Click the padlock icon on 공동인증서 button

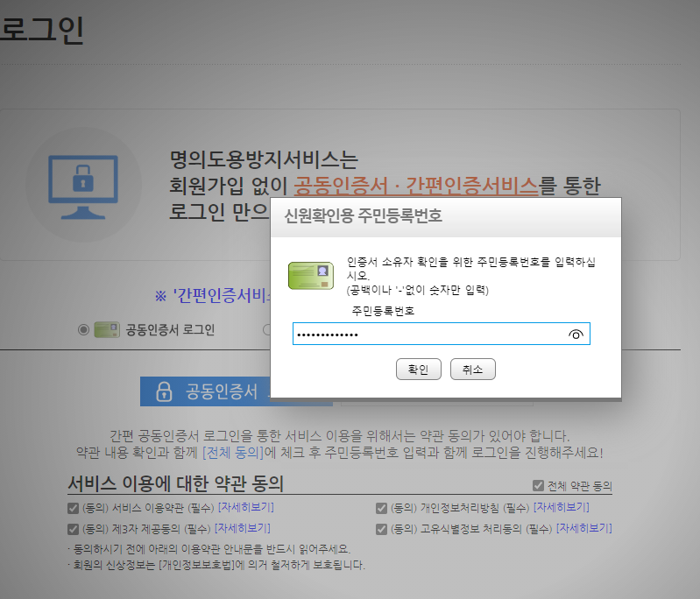(x=164, y=391)
